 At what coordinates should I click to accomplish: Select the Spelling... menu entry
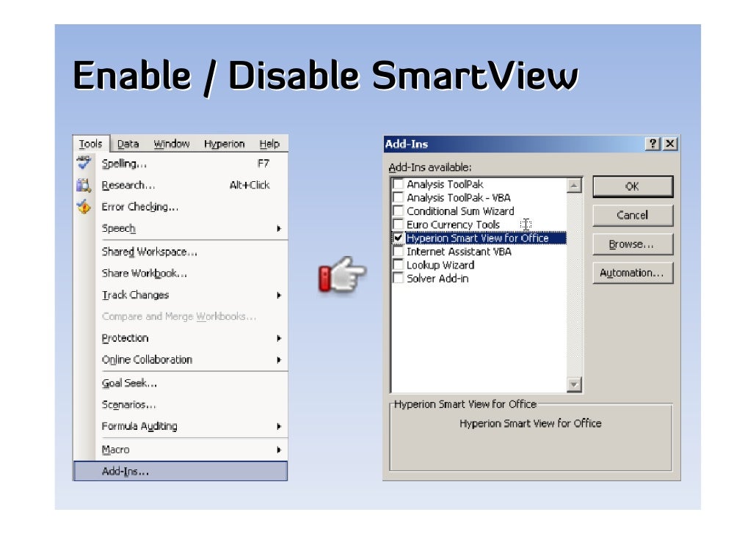tap(181, 164)
